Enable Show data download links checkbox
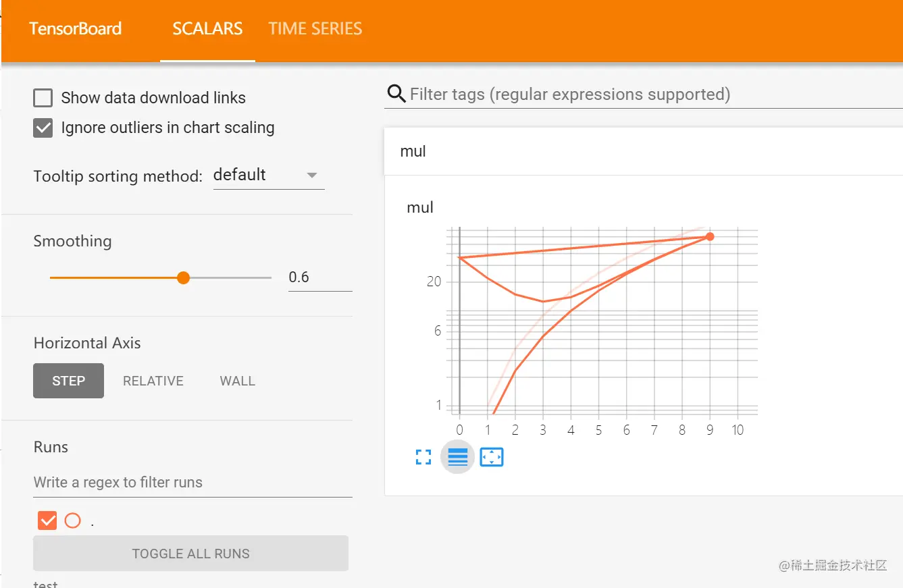 tap(43, 98)
